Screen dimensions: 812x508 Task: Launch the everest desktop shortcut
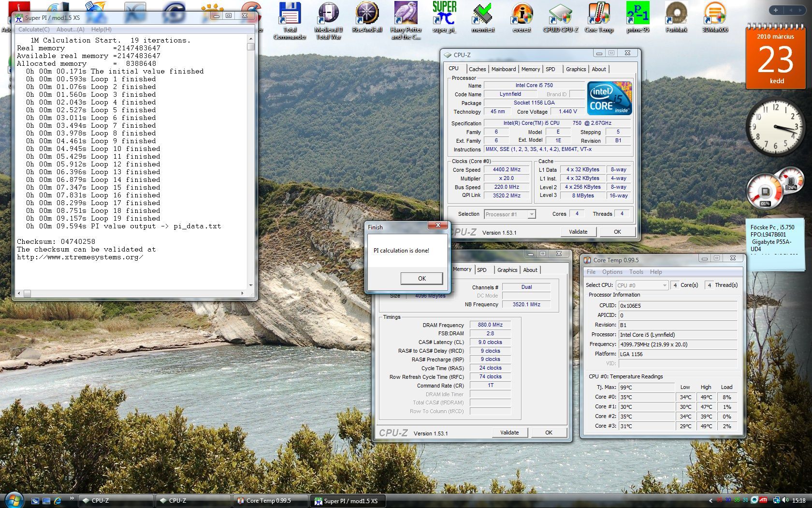[522, 17]
